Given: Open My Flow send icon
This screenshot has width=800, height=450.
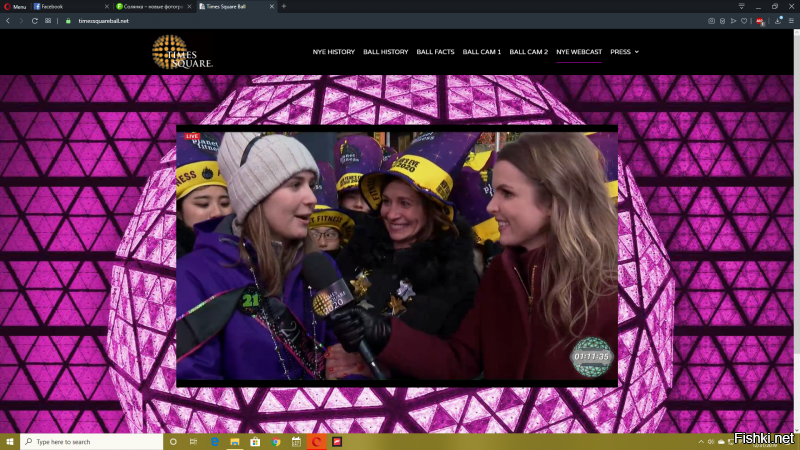Looking at the screenshot, I should [733, 21].
